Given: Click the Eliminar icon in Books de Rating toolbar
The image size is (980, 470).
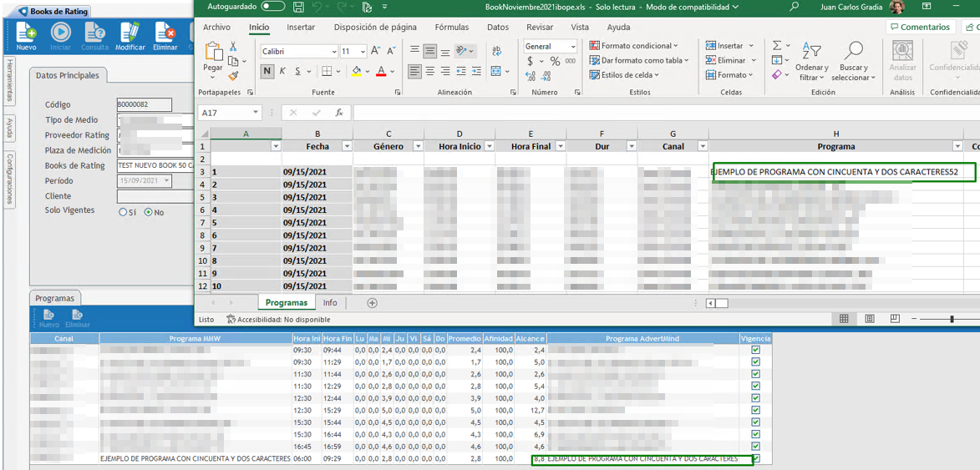Looking at the screenshot, I should tap(165, 31).
